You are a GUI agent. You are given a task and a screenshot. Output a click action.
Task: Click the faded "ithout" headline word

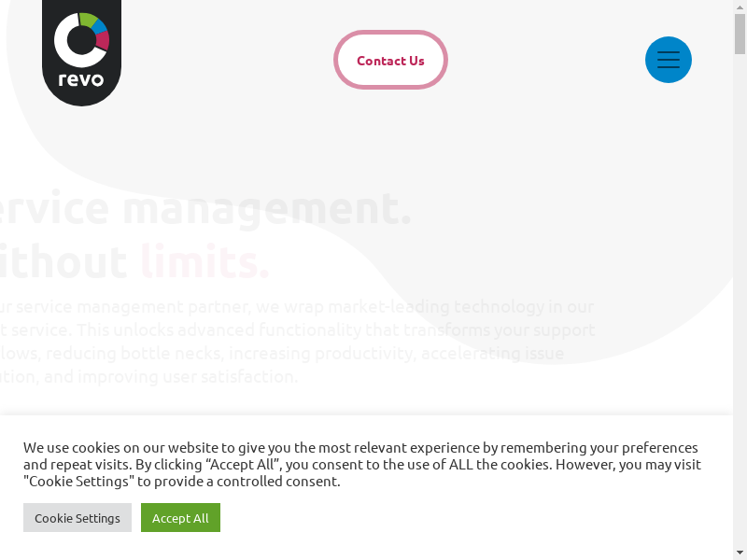tap(63, 262)
